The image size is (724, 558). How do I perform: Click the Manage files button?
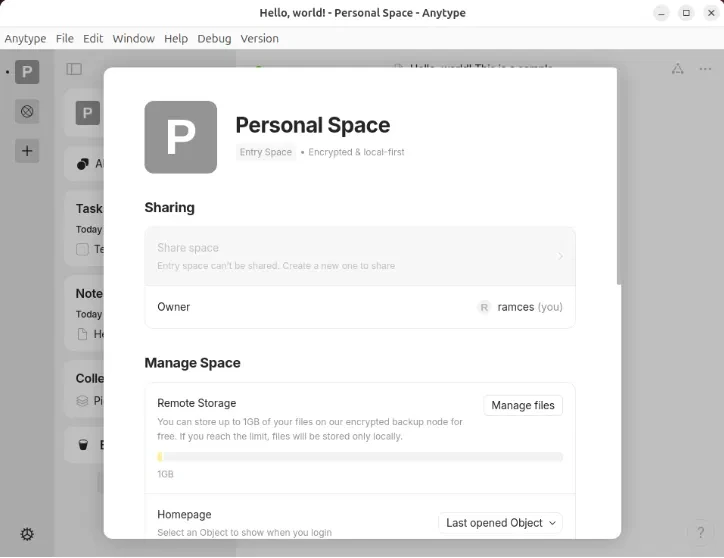click(x=523, y=405)
